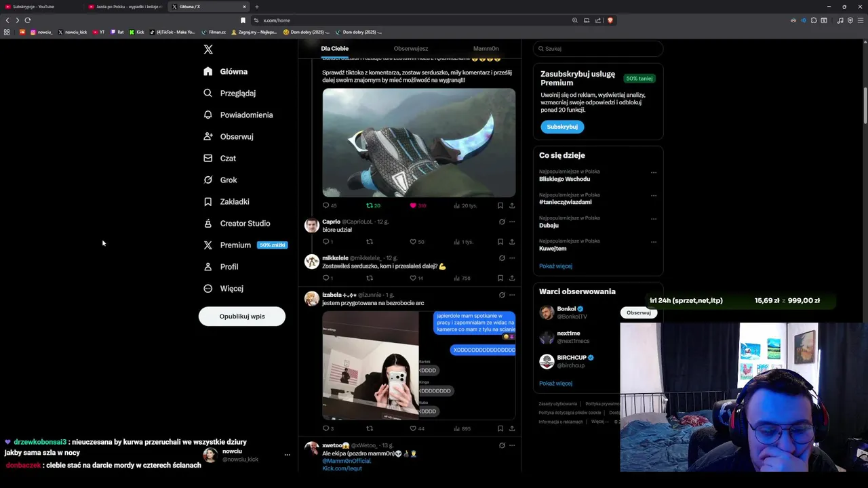Screen dimensions: 868x488
Task: Click Pokaż więcej under Warci obserwowania
Action: point(555,383)
